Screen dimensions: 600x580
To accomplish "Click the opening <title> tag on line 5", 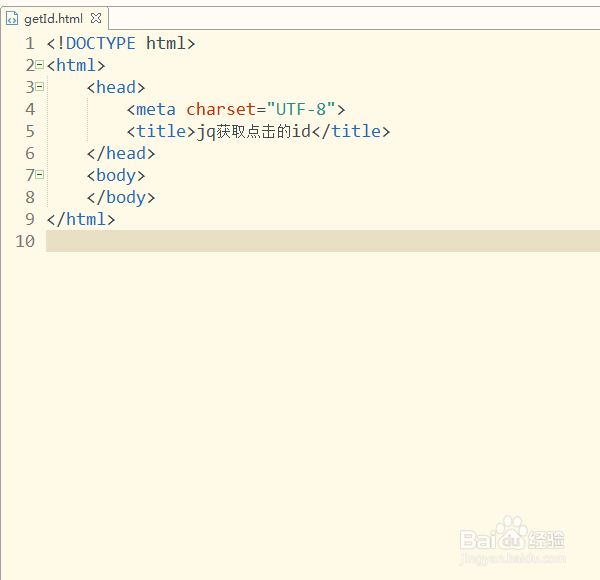I will (161, 131).
